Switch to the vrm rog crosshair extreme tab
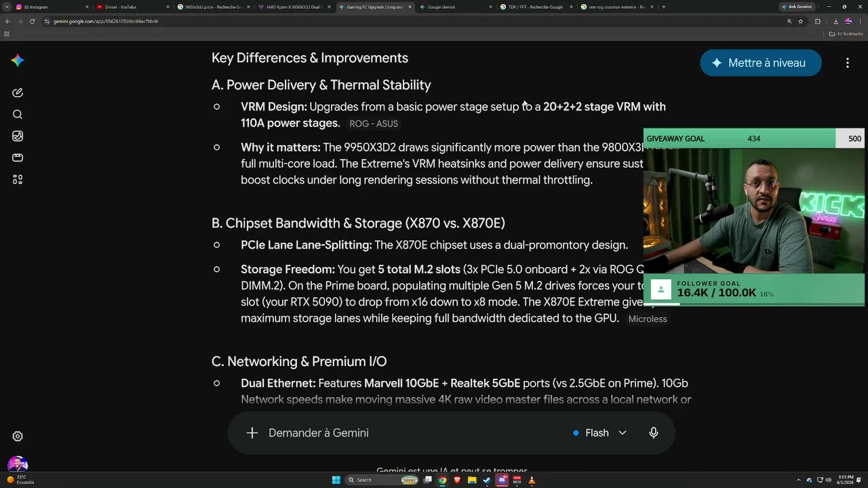The image size is (868, 488). [618, 7]
